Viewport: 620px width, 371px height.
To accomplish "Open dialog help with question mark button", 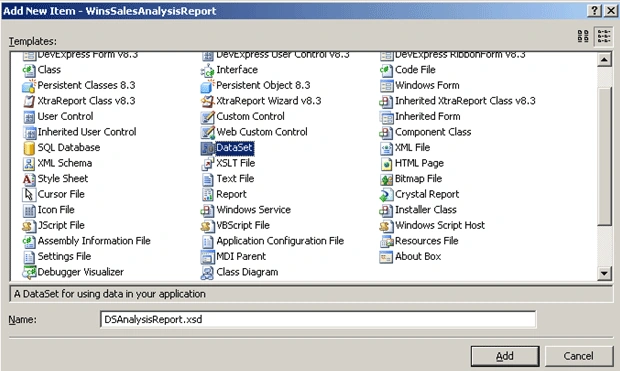I will (x=594, y=11).
